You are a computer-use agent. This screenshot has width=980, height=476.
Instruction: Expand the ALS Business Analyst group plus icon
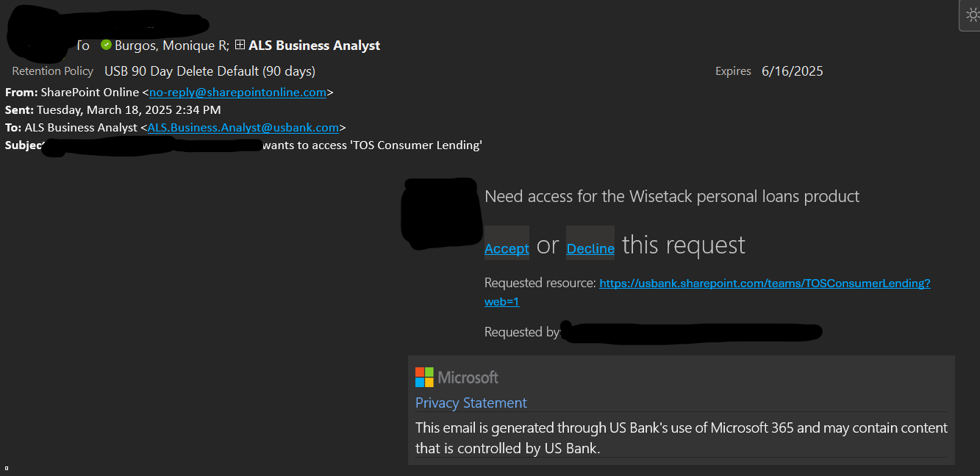tap(240, 45)
